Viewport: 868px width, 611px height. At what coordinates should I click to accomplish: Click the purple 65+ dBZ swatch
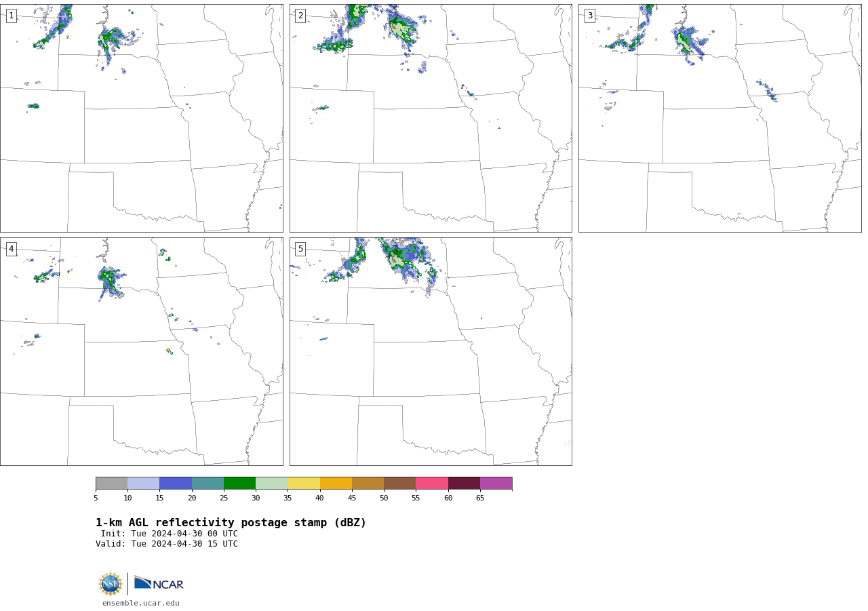tap(496, 484)
